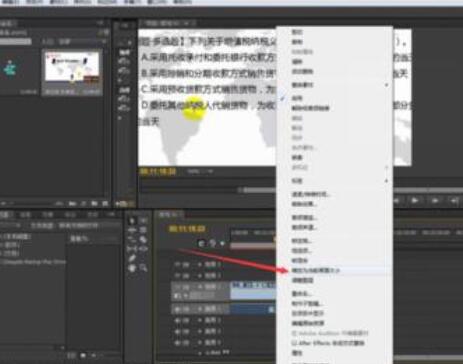
Task: Choose 解除视音频链接 (Unlink) in context menu
Action: point(311,108)
